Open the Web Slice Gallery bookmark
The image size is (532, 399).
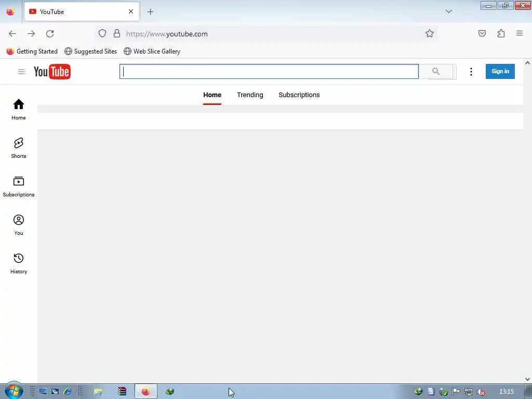tap(152, 51)
